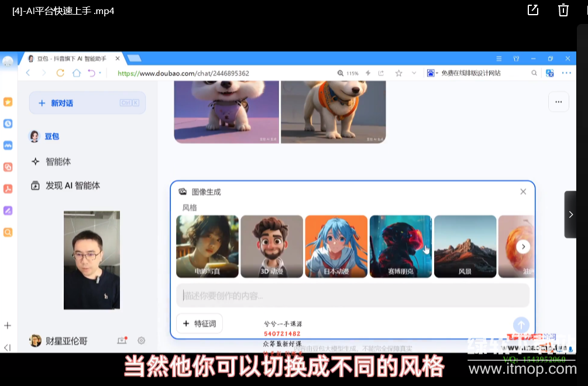Click the browser home icon

click(x=77, y=73)
